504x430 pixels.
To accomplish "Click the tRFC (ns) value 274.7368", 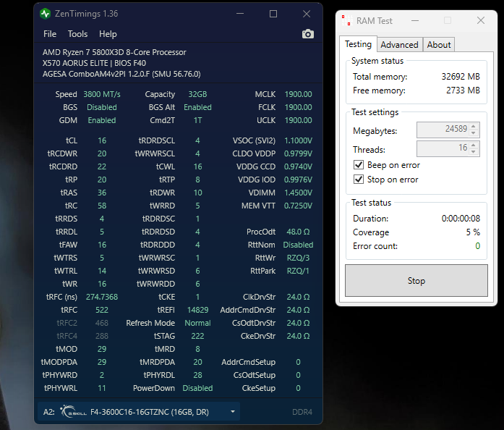I will (102, 297).
